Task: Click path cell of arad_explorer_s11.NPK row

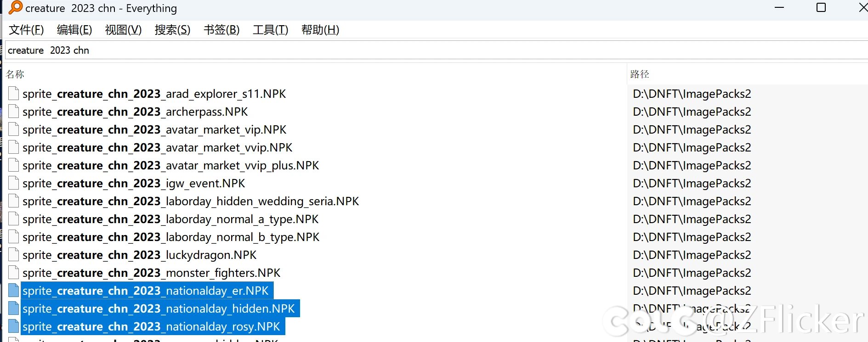Action: click(x=692, y=94)
